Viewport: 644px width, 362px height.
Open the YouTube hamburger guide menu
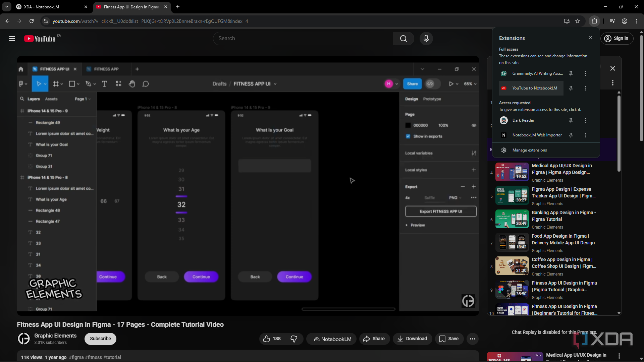pos(12,39)
